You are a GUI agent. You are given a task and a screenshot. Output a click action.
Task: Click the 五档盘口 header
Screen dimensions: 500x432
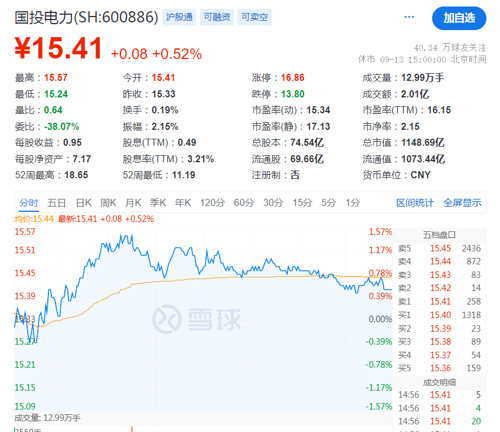point(439,235)
